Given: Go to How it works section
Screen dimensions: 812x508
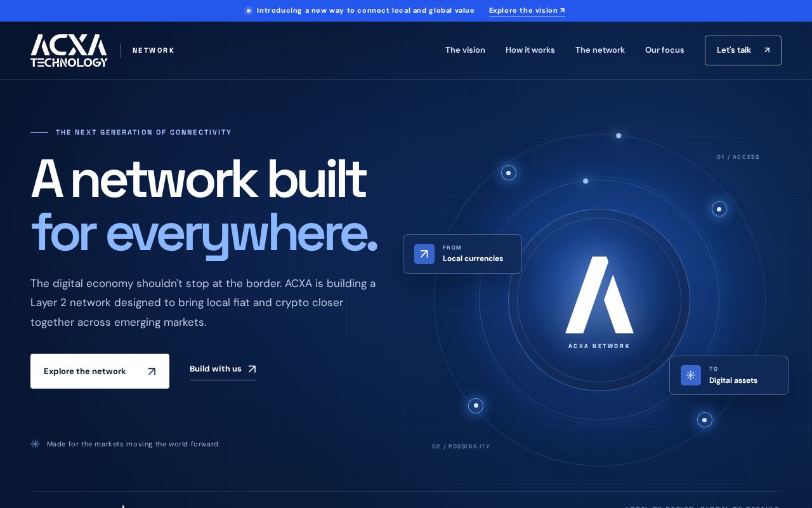Looking at the screenshot, I should [x=530, y=50].
